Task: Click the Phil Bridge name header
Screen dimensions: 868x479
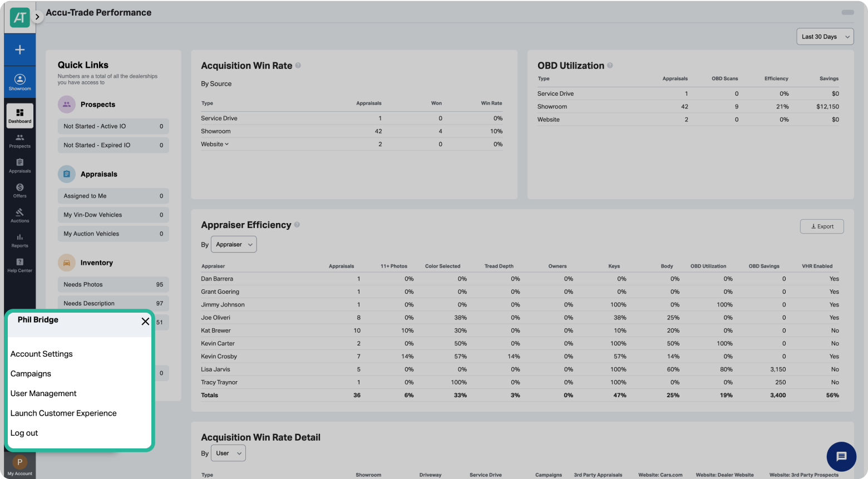Action: 38,320
